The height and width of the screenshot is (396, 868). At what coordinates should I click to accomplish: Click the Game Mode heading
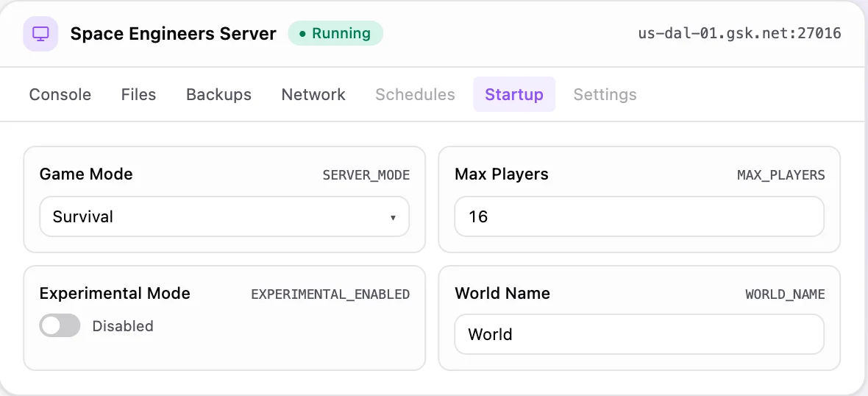[x=86, y=174]
